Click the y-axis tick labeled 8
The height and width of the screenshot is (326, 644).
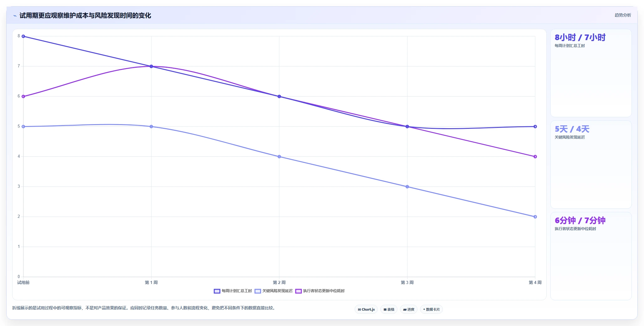click(19, 36)
